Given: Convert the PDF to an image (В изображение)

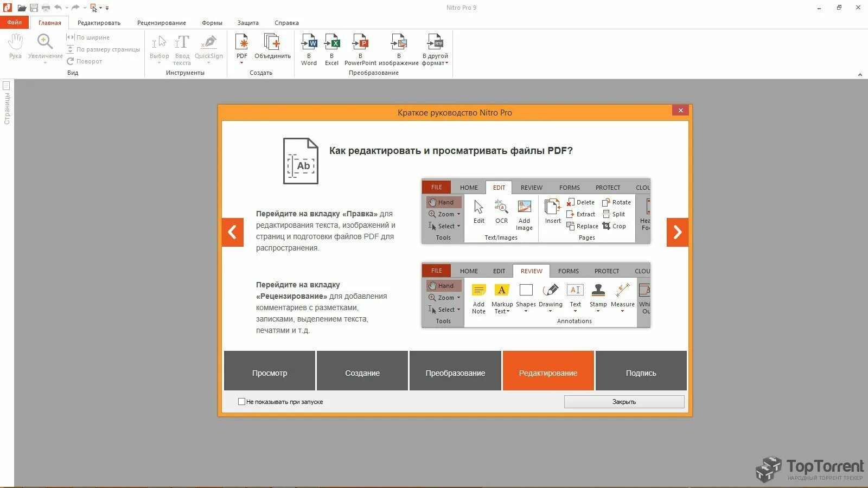Looking at the screenshot, I should pos(399,49).
